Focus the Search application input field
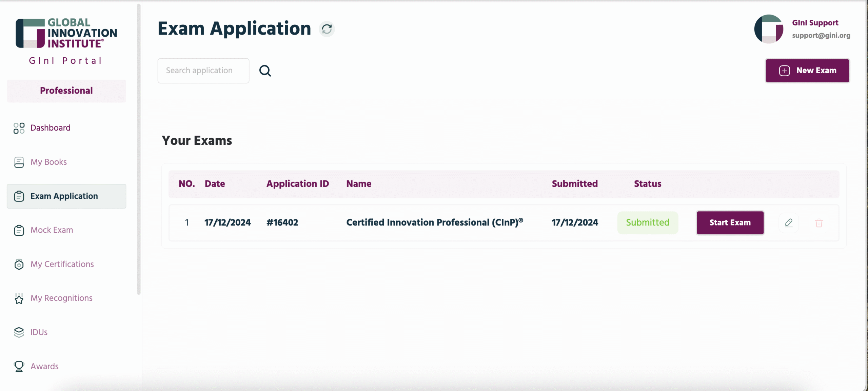 pos(203,71)
